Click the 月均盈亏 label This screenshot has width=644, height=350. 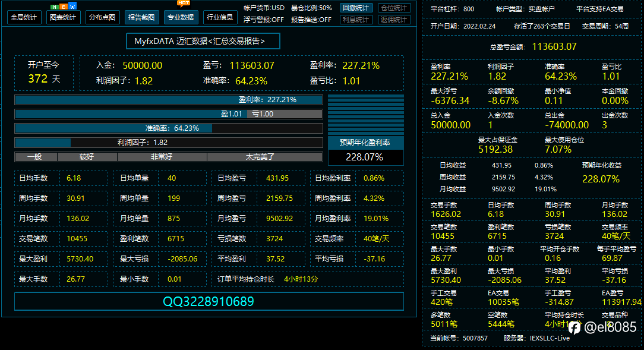[232, 219]
